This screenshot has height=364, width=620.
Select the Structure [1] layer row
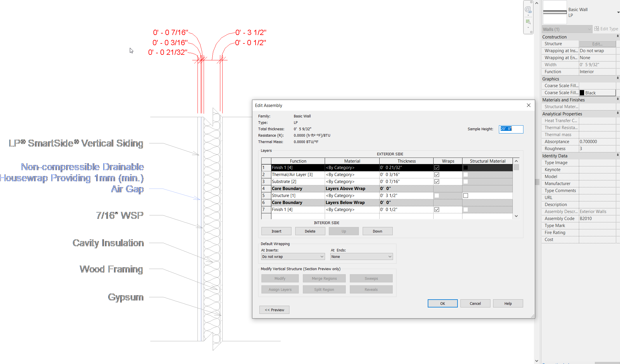387,196
